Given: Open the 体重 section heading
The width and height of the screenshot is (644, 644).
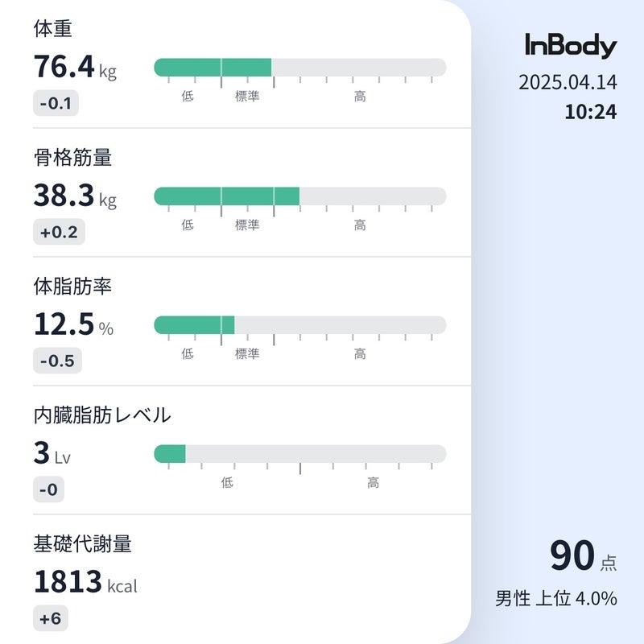Looking at the screenshot, I should click(53, 29).
